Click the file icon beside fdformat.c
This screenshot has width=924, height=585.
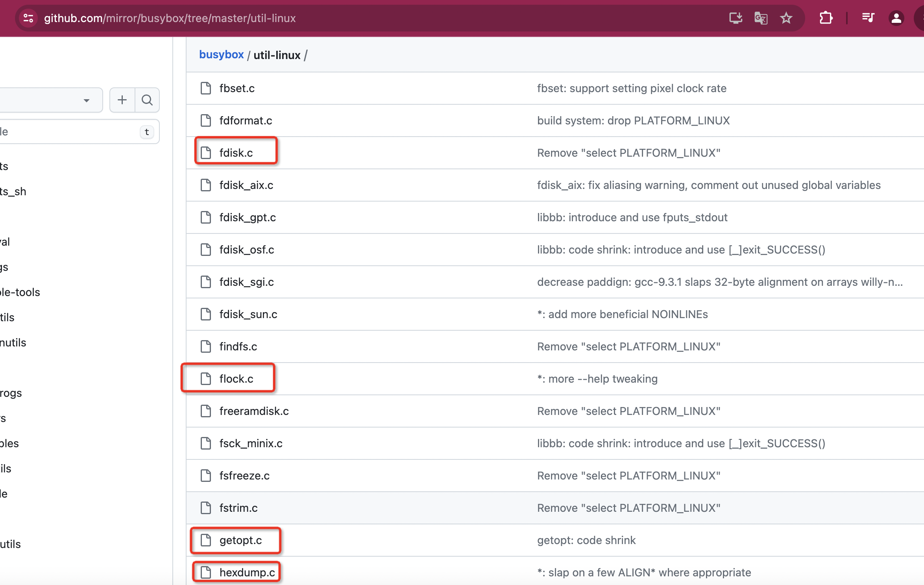(x=206, y=120)
